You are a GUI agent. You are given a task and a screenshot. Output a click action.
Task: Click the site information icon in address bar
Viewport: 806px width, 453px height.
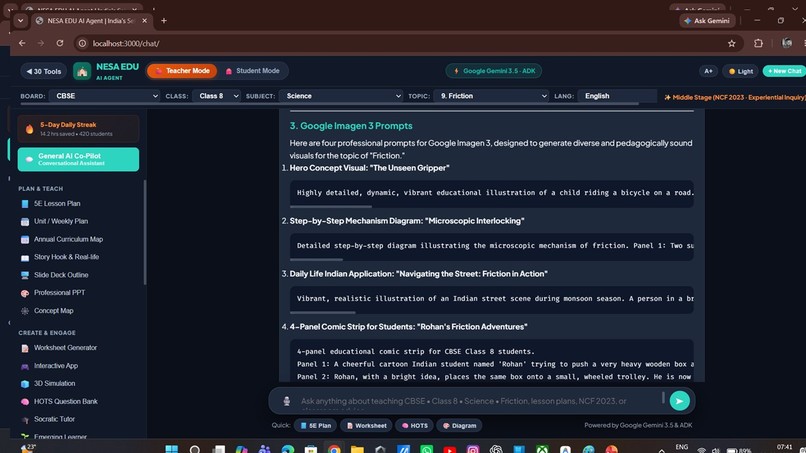(82, 44)
